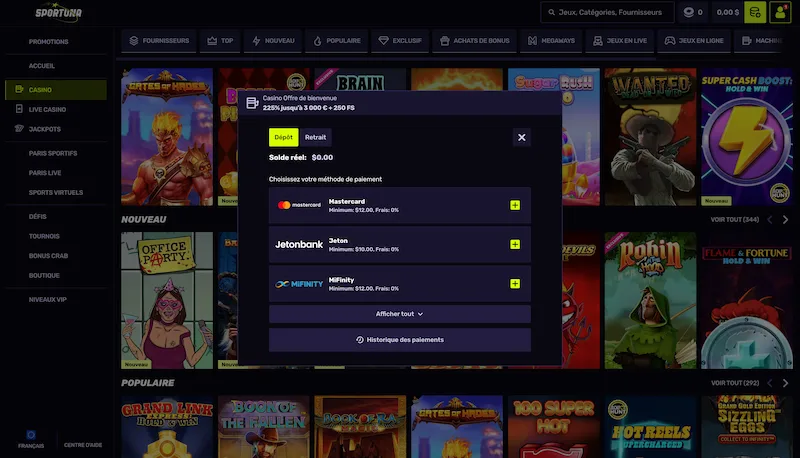Open Tournois in sidebar
The height and width of the screenshot is (458, 800).
pos(44,236)
